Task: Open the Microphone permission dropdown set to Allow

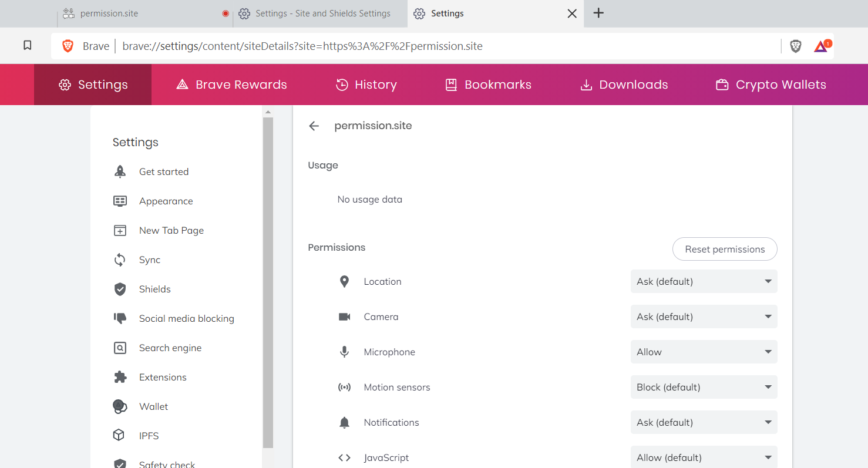Action: click(704, 352)
